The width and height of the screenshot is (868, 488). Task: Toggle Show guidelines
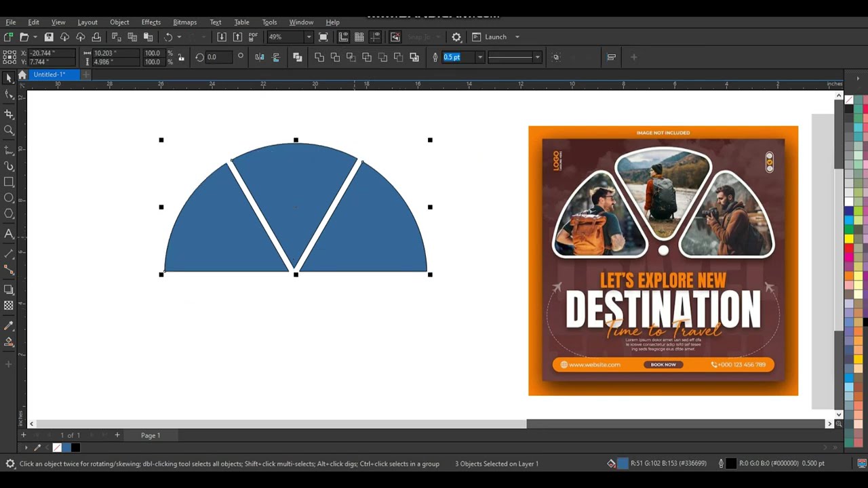click(375, 37)
